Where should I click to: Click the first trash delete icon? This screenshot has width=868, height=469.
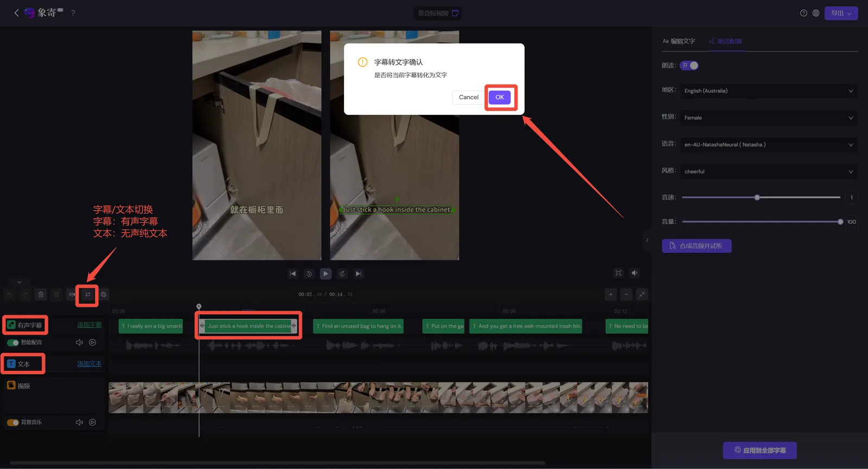(41, 294)
